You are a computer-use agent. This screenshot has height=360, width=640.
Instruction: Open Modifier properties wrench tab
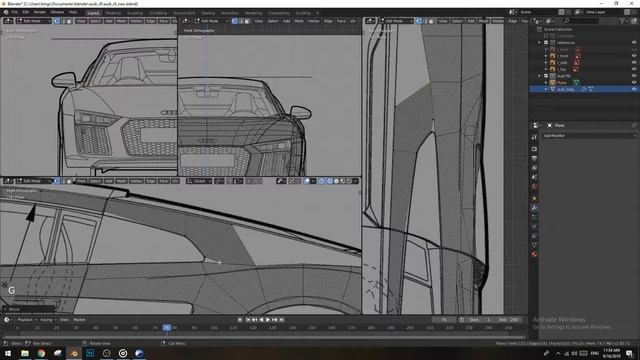pyautogui.click(x=534, y=208)
